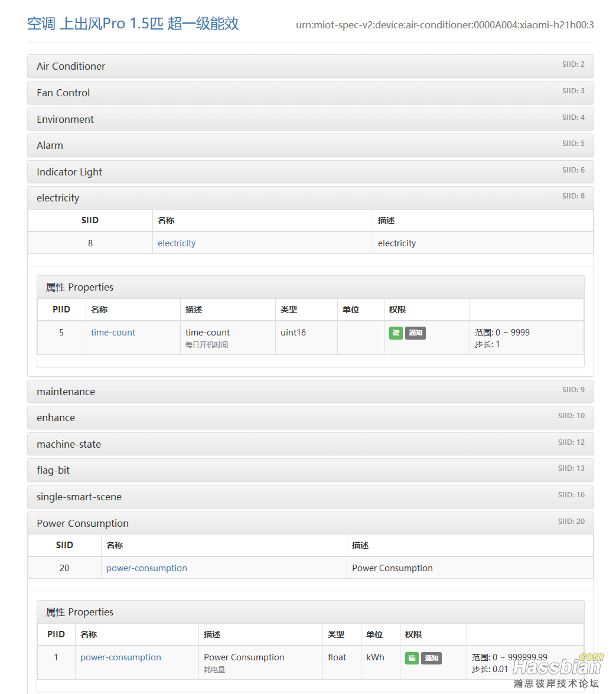Open the power-consumption service name link
Viewport: 616px width, 694px height.
[146, 568]
